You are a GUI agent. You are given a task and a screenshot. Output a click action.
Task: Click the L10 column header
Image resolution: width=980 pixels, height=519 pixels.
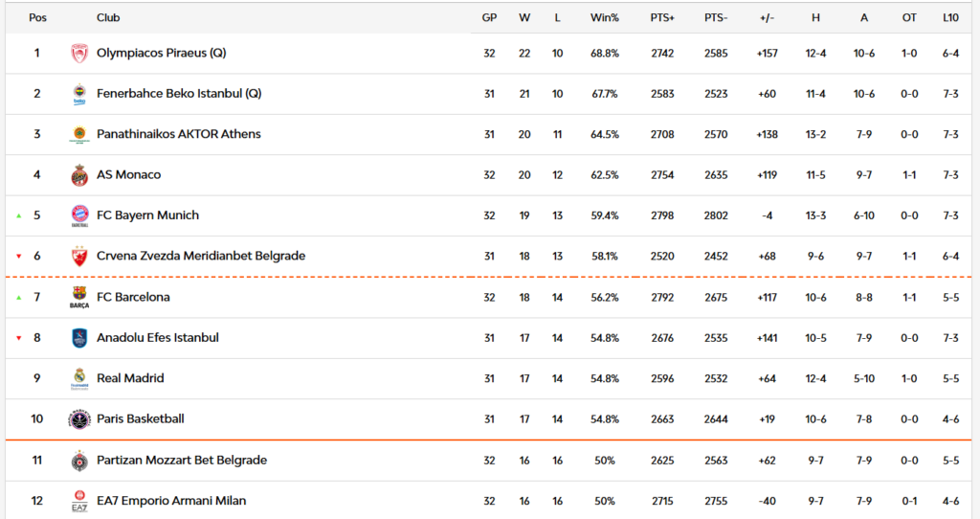tap(950, 17)
